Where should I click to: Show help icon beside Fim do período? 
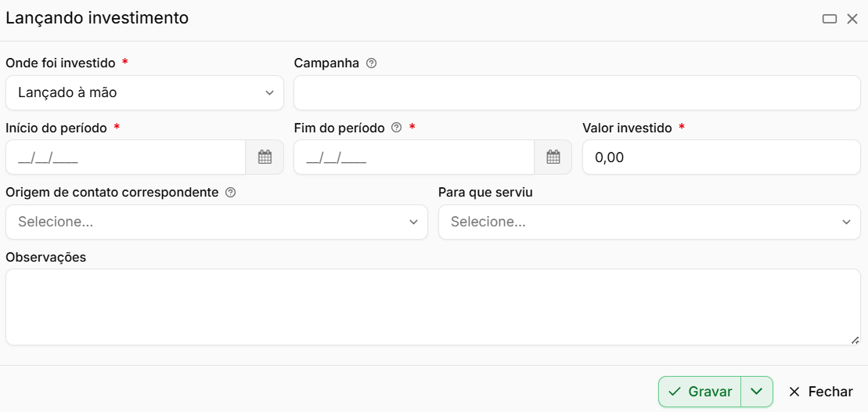396,128
